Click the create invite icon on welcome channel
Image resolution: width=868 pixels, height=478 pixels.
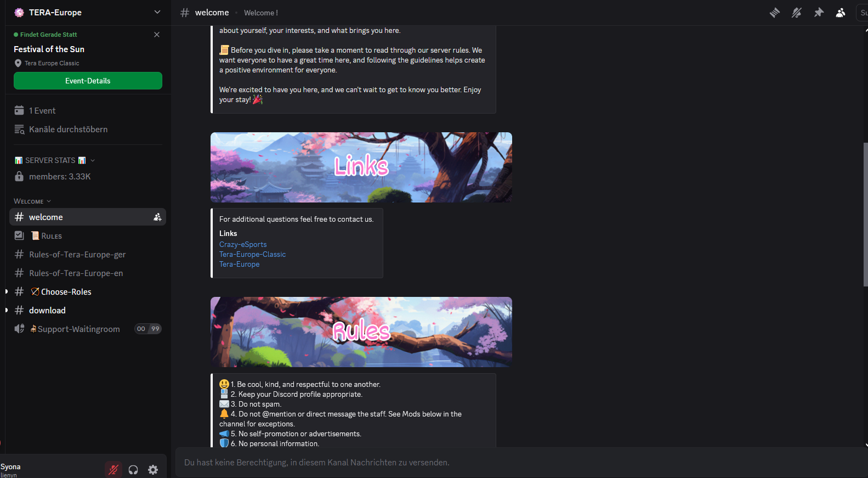pos(157,217)
